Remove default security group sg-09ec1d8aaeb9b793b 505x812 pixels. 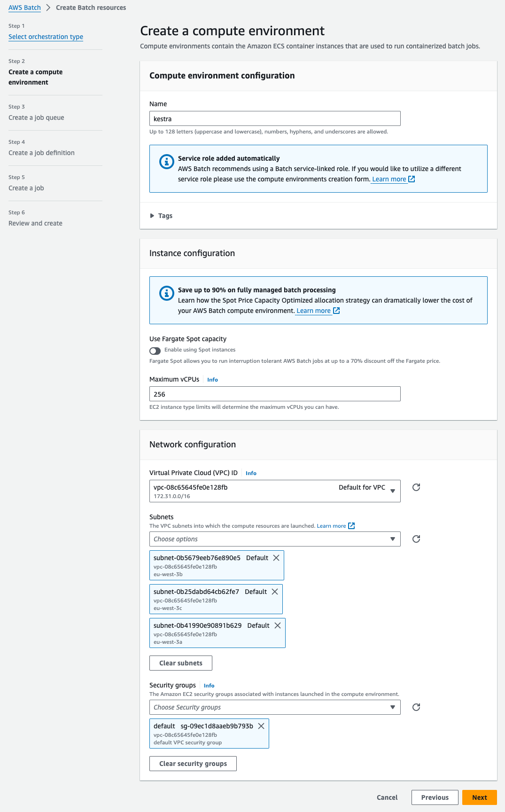point(261,726)
